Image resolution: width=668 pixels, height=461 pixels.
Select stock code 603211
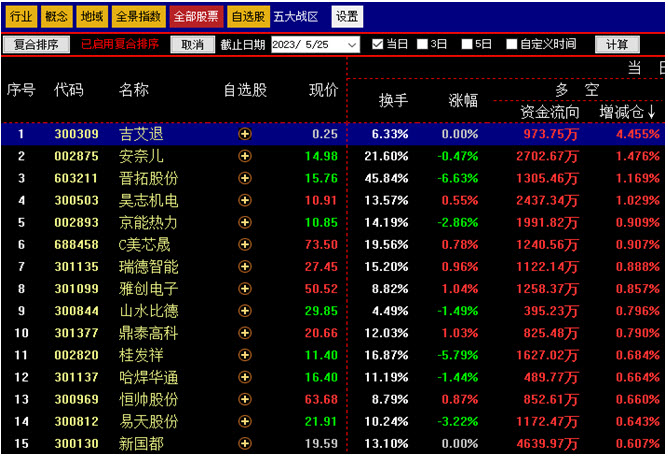click(x=77, y=179)
